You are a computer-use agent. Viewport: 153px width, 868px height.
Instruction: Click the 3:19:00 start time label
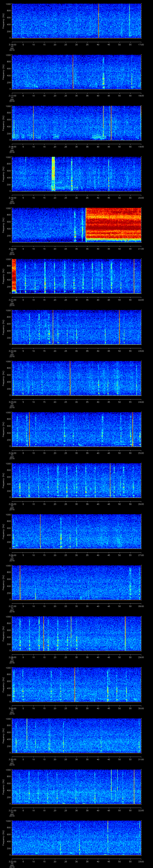[12, 197]
